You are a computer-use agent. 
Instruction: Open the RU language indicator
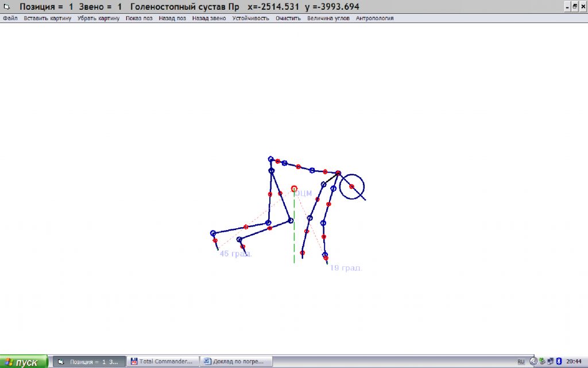coord(521,362)
